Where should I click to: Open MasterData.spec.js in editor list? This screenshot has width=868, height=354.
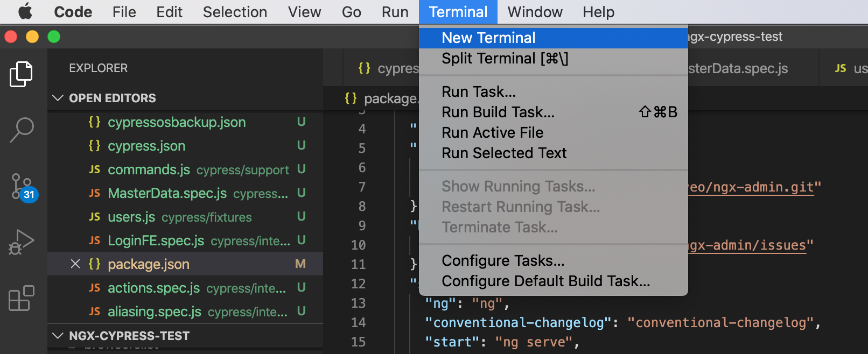(167, 193)
